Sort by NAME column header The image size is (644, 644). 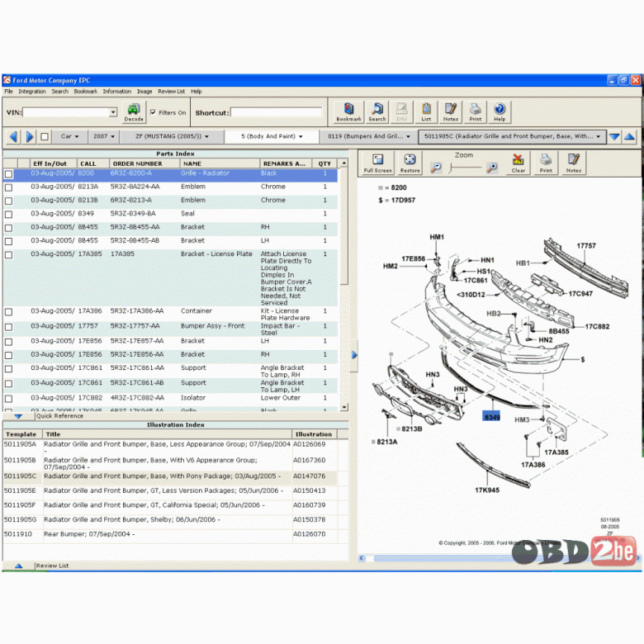(220, 163)
